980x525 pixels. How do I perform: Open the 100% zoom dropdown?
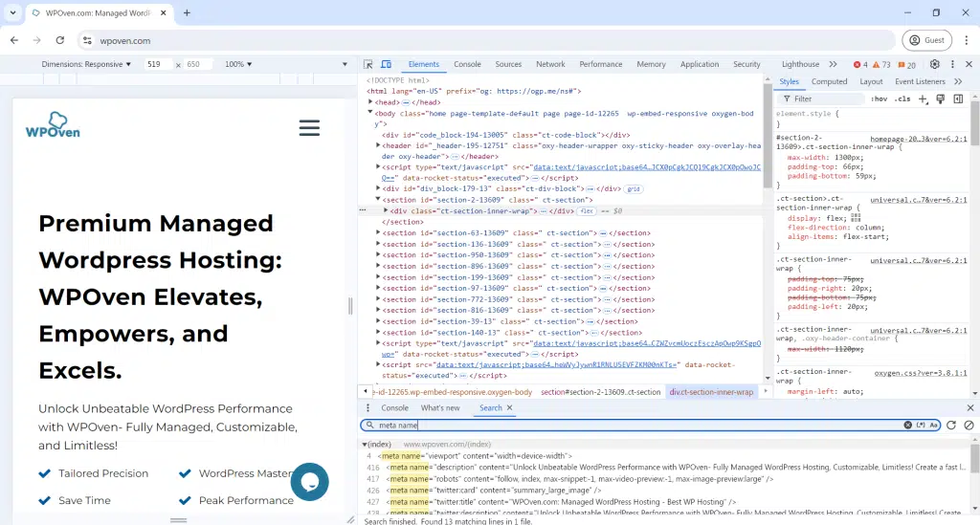[238, 64]
